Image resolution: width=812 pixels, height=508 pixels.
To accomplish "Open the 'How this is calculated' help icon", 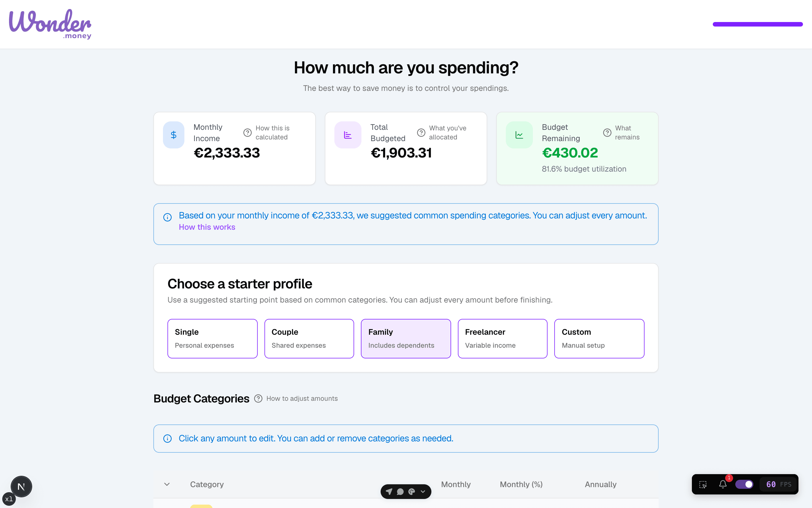I will [x=247, y=133].
